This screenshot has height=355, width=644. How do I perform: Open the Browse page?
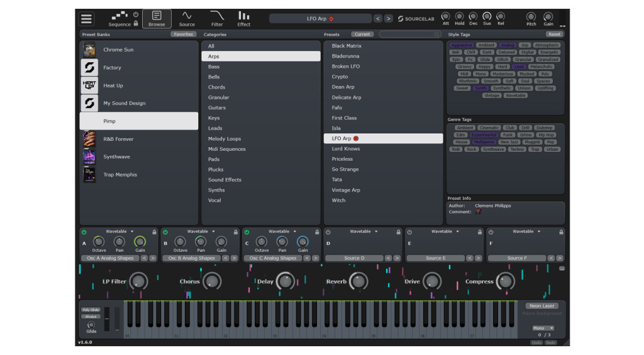[157, 19]
